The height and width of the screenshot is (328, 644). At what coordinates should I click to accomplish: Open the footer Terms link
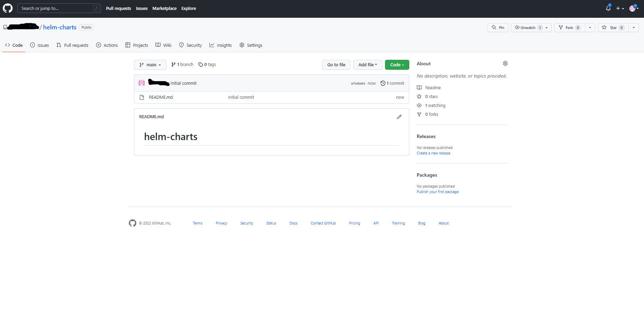[197, 223]
